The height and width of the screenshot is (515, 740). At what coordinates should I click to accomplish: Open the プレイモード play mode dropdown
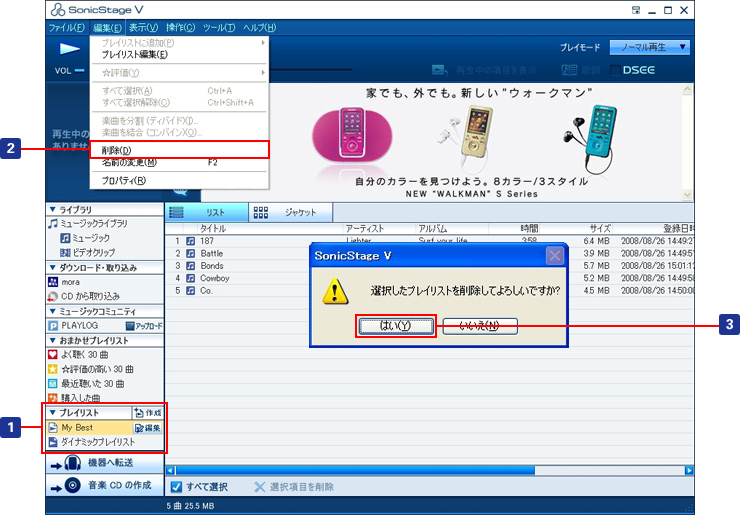(x=653, y=47)
